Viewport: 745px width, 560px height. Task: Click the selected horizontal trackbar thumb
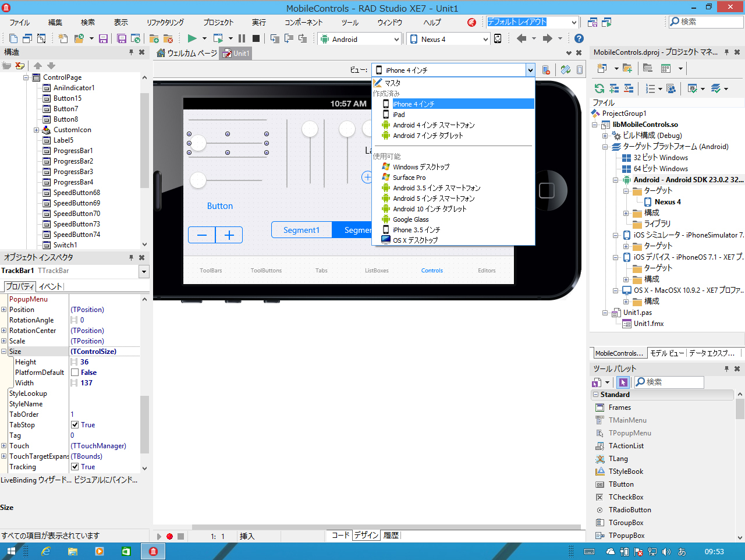click(198, 143)
